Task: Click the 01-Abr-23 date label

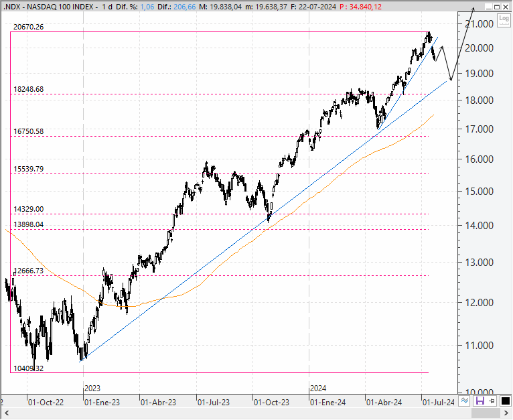Action: tap(158, 402)
